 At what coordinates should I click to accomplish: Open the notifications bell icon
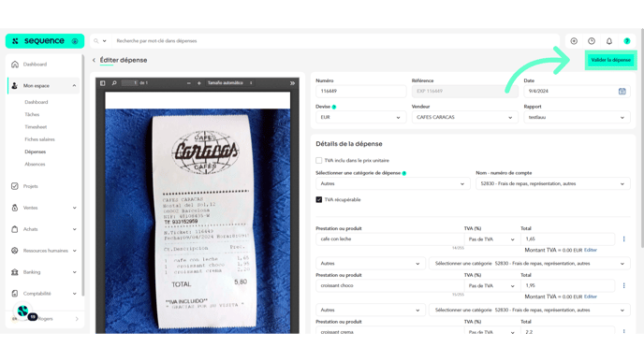(x=609, y=41)
